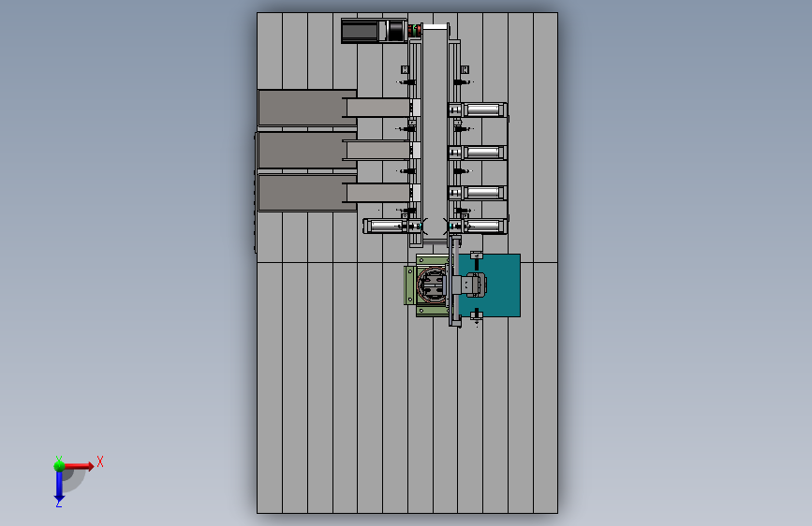Click the green Y axis origin ball

pyautogui.click(x=59, y=466)
